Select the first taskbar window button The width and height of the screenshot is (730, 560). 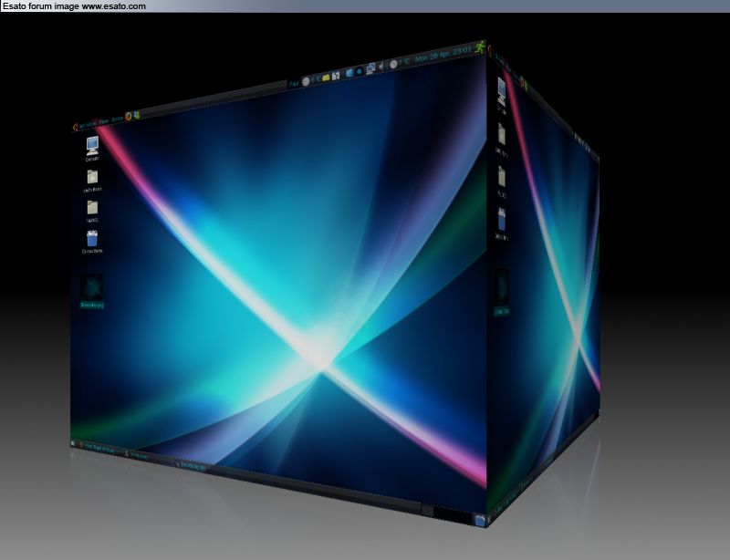[x=97, y=448]
